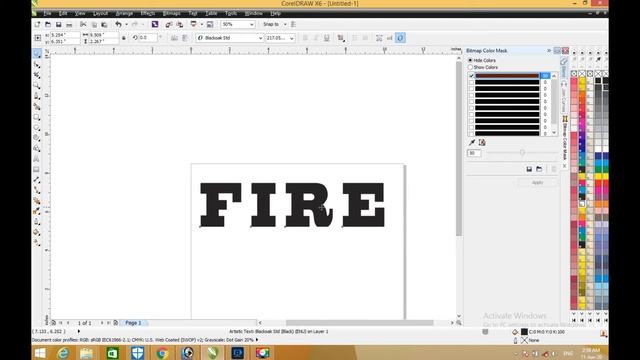
Task: Click the Print icon in the toolbar
Action: point(69,24)
